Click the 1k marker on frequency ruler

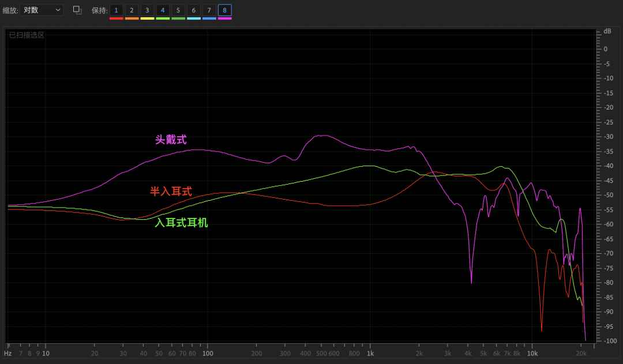coord(370,353)
